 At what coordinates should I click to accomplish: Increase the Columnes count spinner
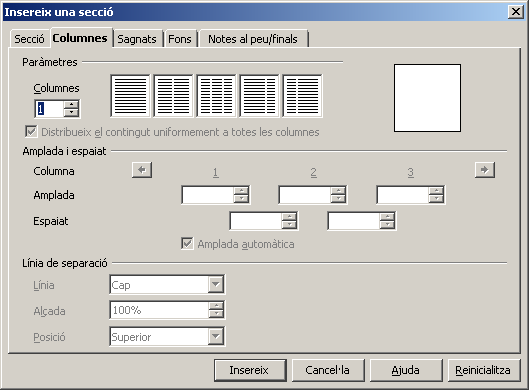point(71,104)
